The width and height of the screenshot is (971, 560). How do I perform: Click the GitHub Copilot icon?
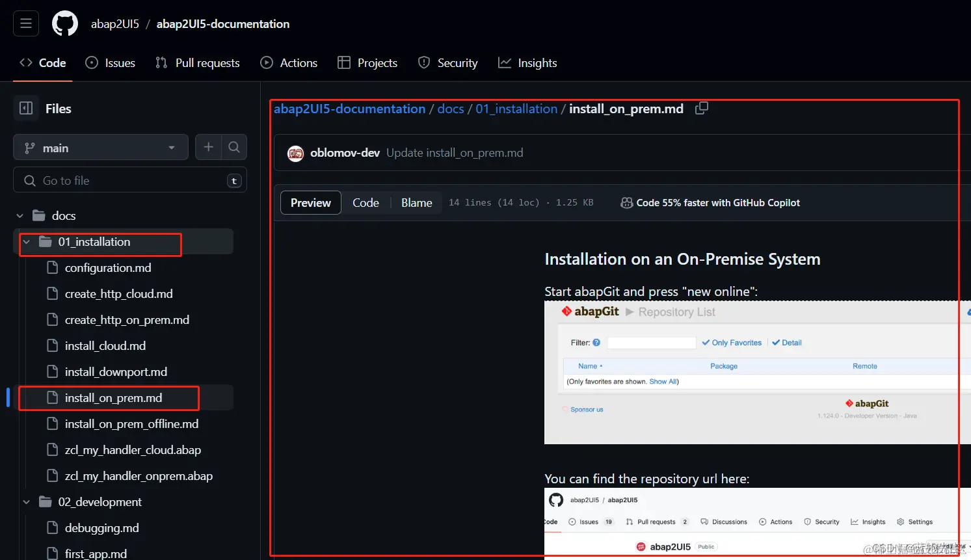point(626,203)
